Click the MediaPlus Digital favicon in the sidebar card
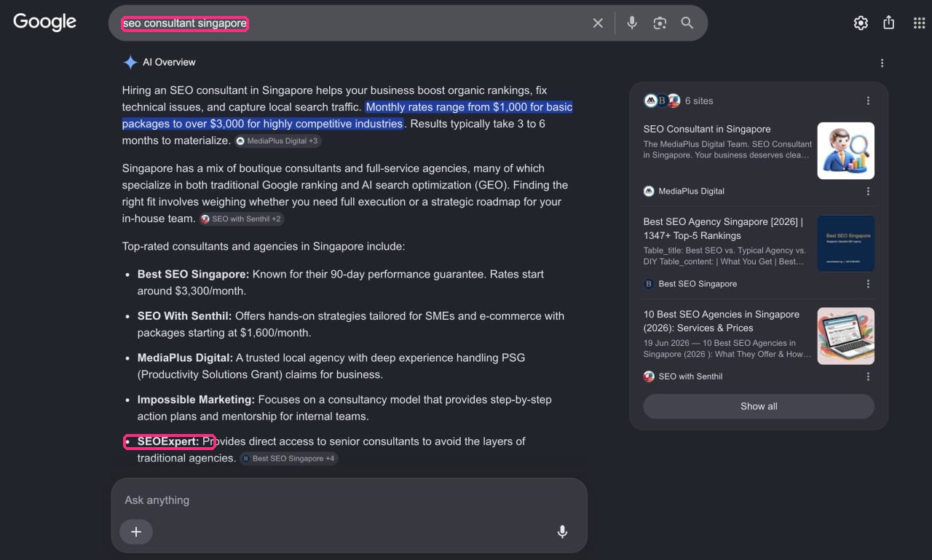The image size is (932, 560). pos(649,192)
